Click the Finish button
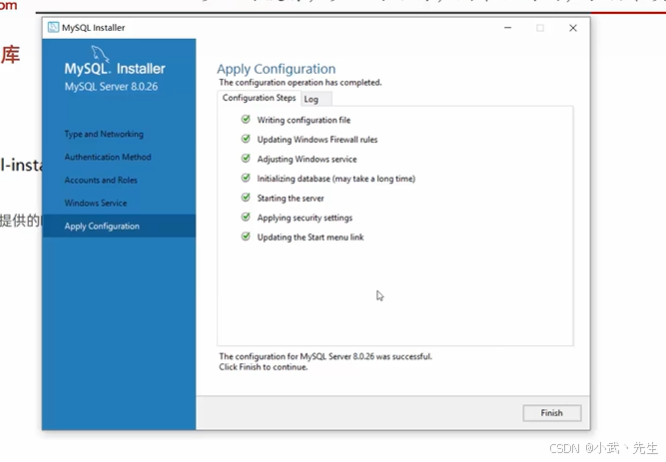 tap(552, 413)
